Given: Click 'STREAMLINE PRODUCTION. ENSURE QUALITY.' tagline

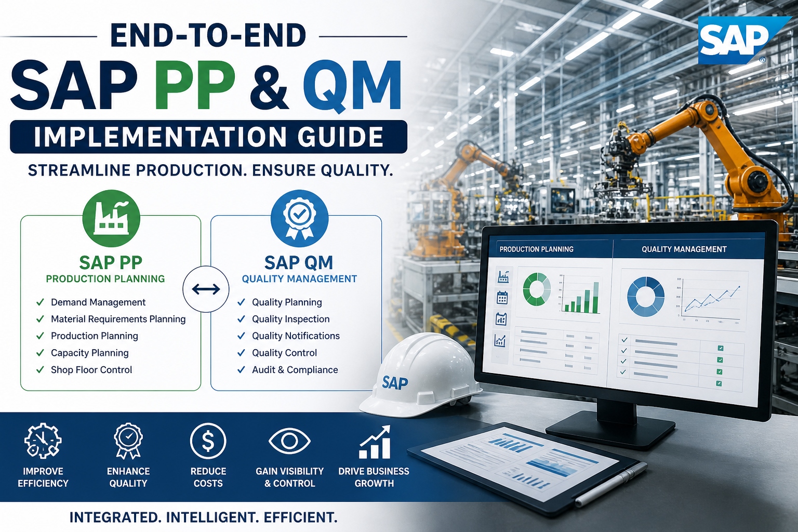Looking at the screenshot, I should coord(210,170).
